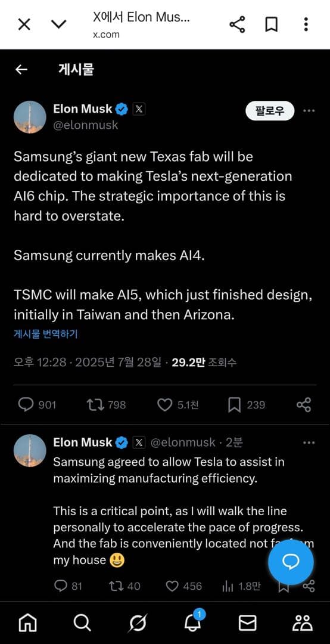Tap the share icon in browser header

237,24
